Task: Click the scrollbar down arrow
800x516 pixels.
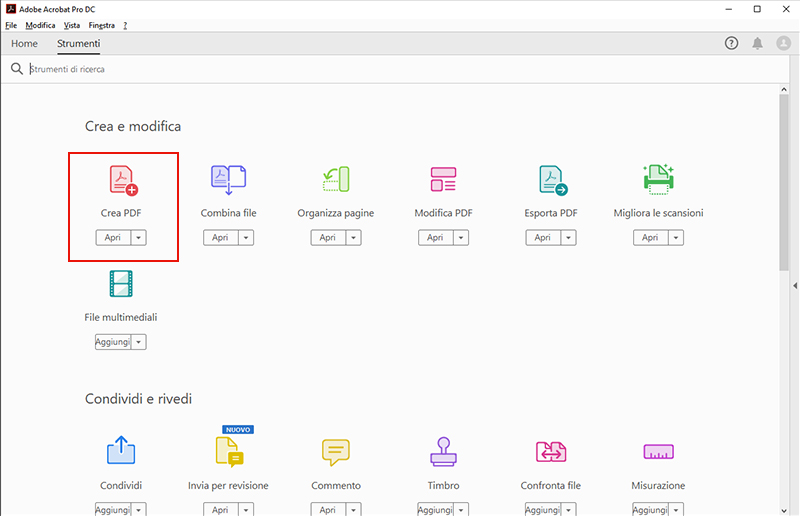Action: click(x=784, y=510)
